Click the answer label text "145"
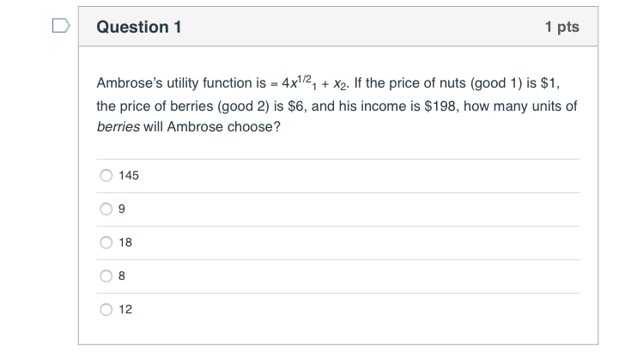 [129, 175]
